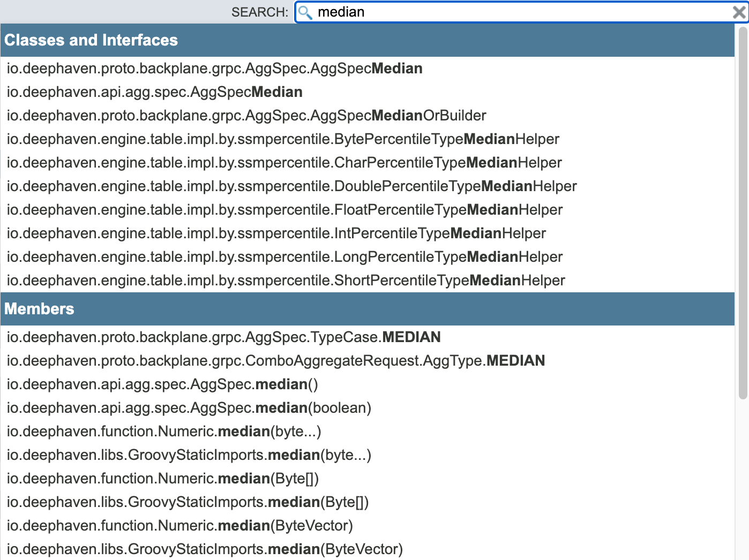Open the io.deephaven.api.agg.spec.AggSpecMedian link

(154, 92)
